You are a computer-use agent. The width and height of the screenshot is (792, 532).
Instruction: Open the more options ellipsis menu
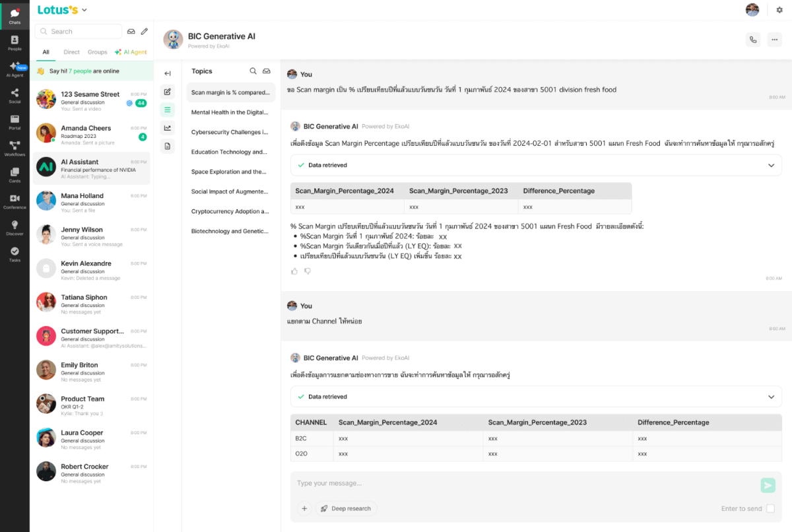[774, 40]
